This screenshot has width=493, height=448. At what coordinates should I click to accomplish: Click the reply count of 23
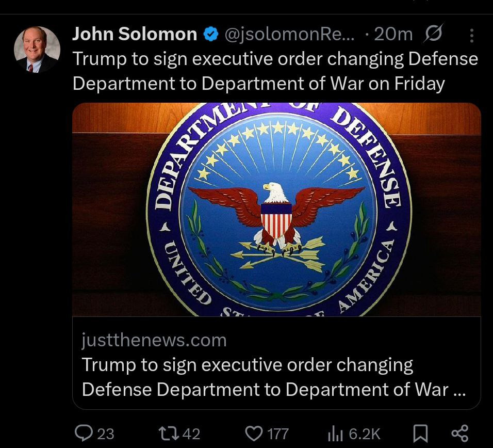pos(106,434)
